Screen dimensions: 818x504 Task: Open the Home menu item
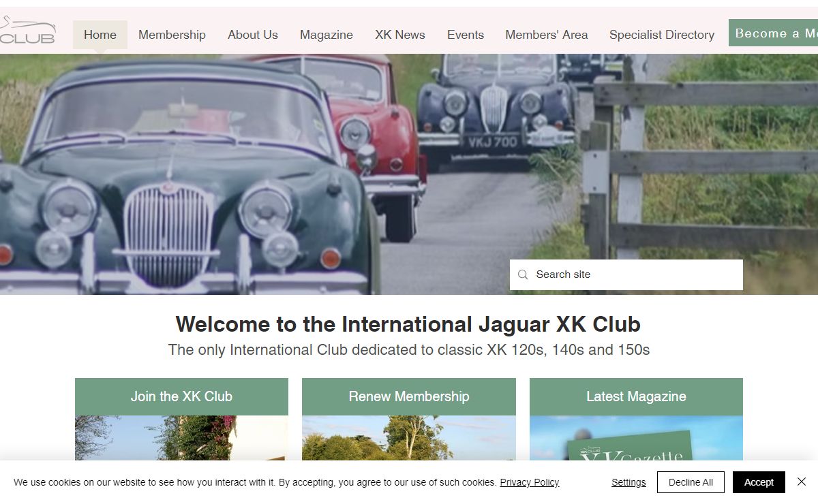tap(100, 35)
